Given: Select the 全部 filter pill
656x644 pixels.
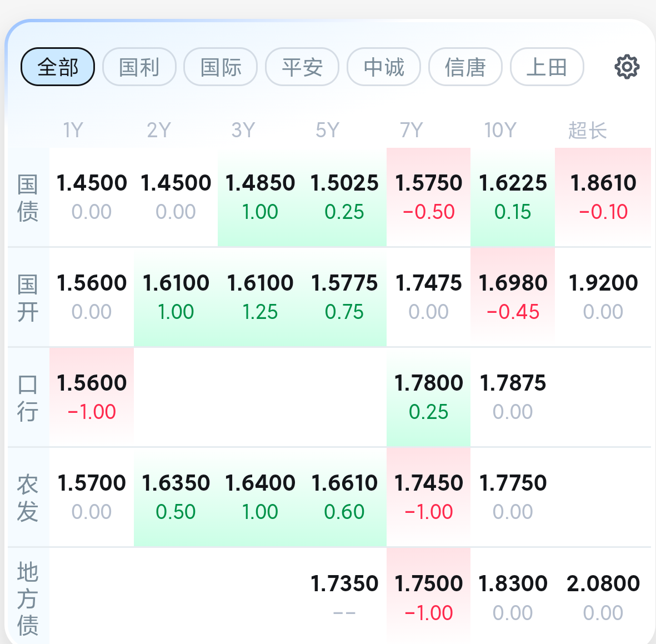Looking at the screenshot, I should [x=57, y=67].
